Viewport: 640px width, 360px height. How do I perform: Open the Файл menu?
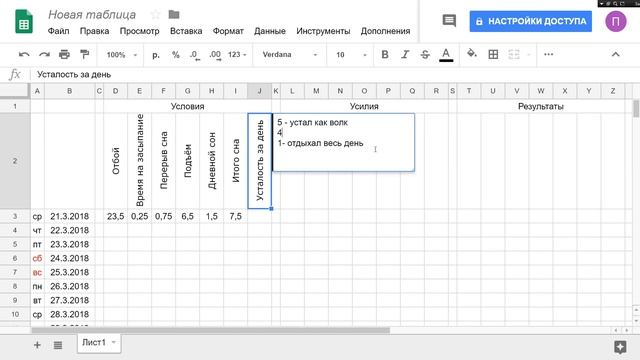[x=58, y=31]
